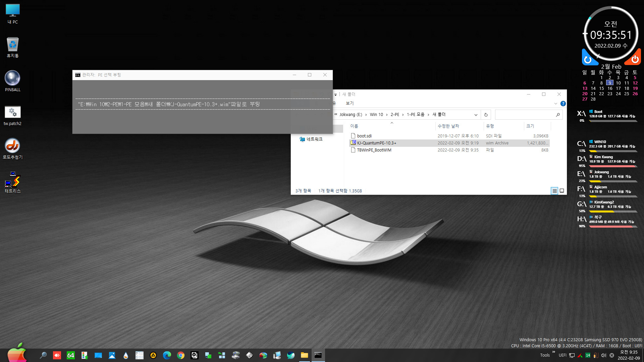Sort files by 유형 column
This screenshot has height=362, width=644.
(504, 126)
